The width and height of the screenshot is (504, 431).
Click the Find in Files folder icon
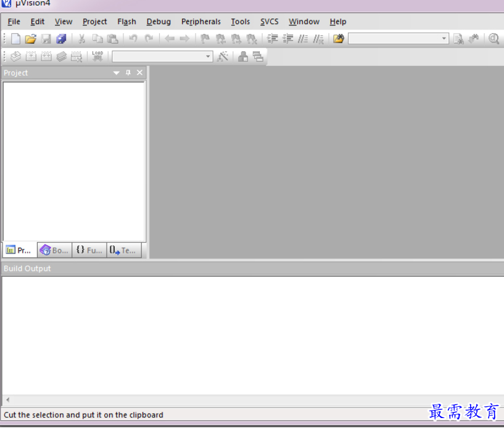(x=339, y=39)
